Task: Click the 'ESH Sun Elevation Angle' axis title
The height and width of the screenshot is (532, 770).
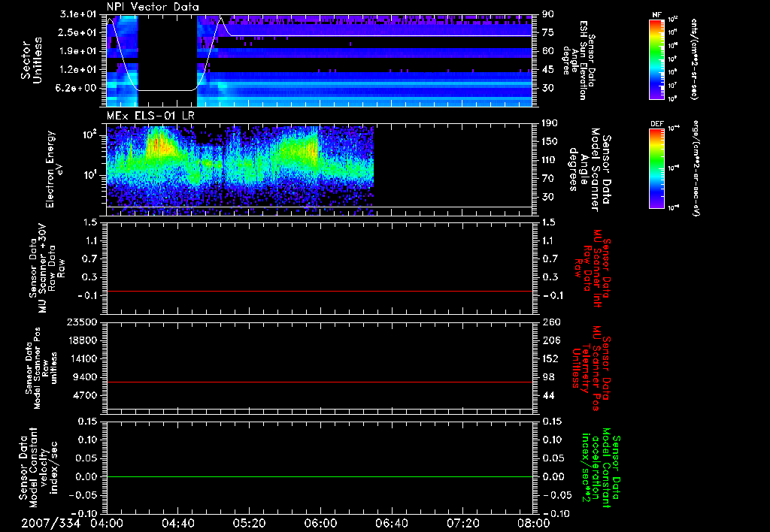Action: pyautogui.click(x=578, y=60)
